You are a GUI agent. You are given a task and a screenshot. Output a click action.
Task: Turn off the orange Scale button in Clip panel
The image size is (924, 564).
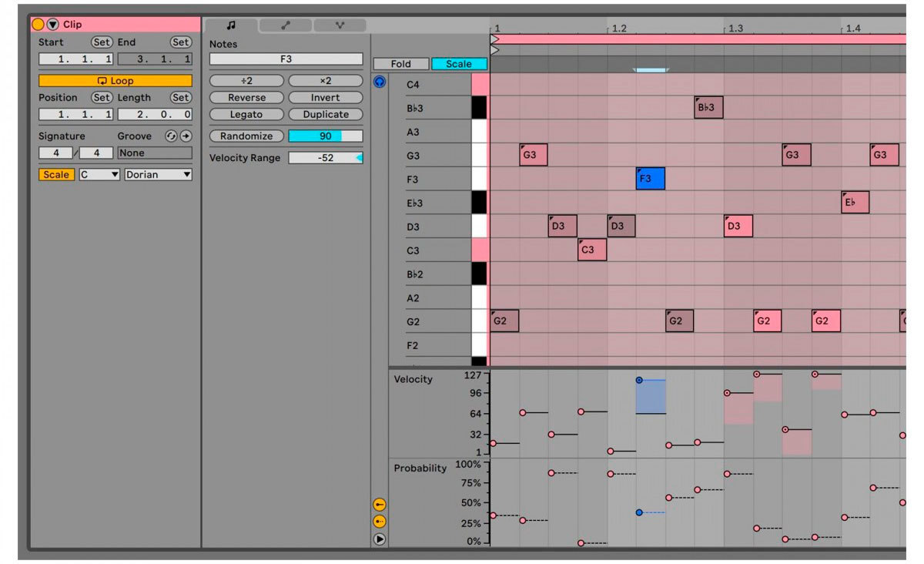pos(55,175)
